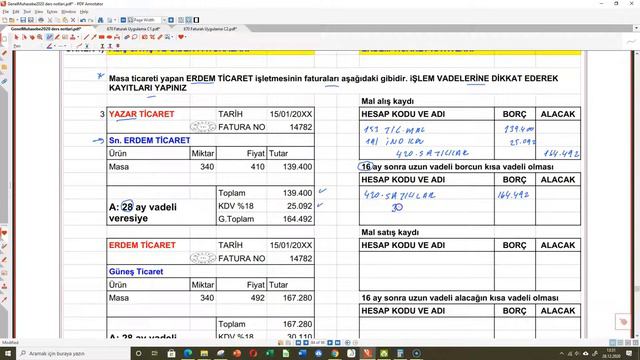Screen dimensions: 640x360
Task: Click the Print icon
Action: pyautogui.click(x=41, y=20)
